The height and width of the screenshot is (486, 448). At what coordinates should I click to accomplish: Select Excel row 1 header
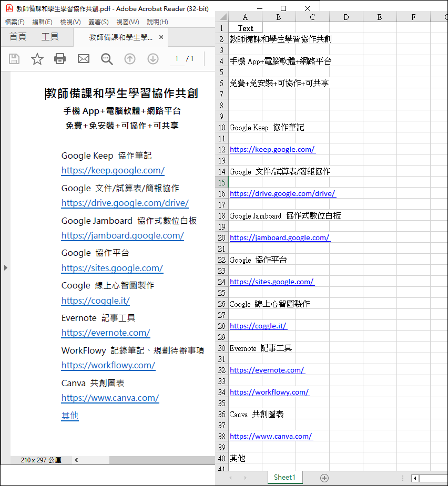[x=221, y=28]
